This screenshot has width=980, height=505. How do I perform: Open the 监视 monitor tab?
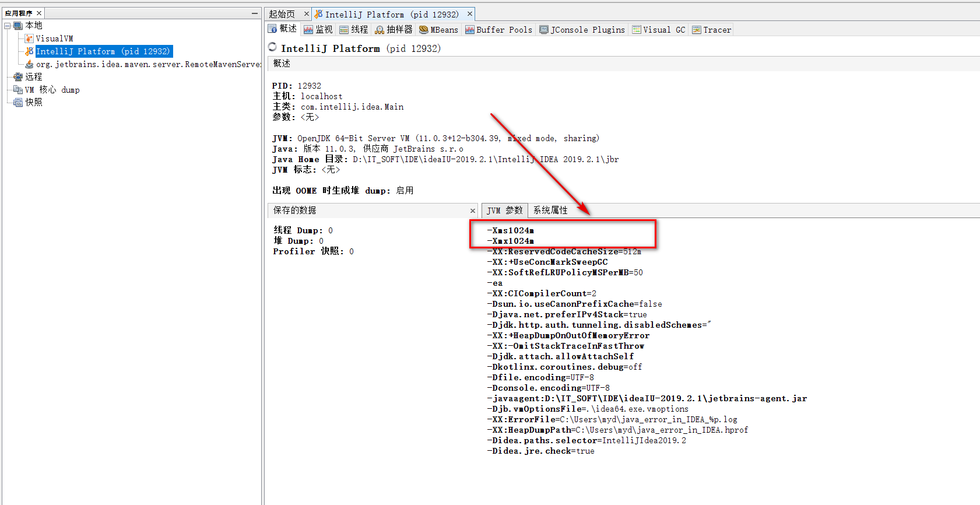click(318, 29)
